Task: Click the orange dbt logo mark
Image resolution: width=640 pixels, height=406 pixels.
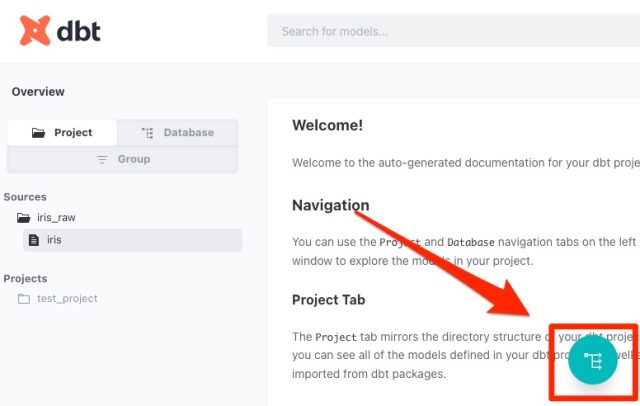Action: (36, 30)
